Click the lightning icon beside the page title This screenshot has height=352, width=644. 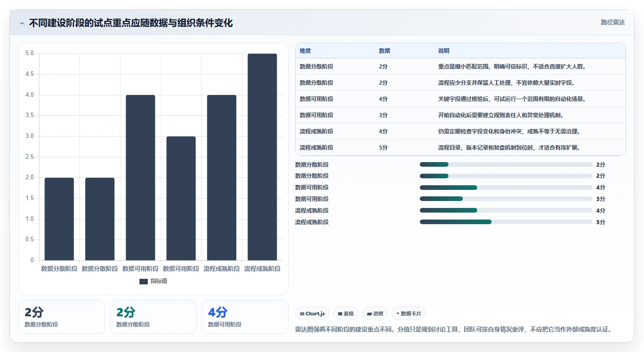click(22, 23)
